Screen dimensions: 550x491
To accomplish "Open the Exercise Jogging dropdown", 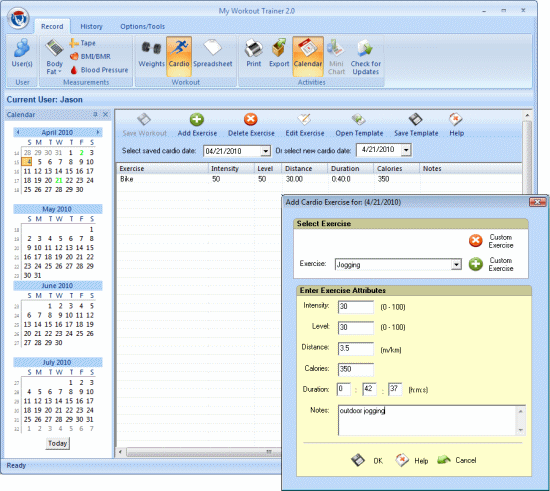I will point(456,264).
